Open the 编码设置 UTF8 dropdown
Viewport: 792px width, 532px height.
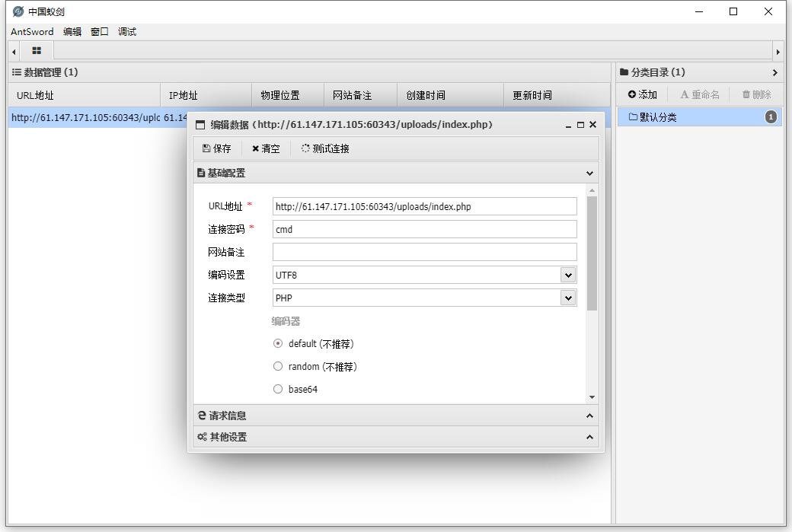click(x=568, y=275)
